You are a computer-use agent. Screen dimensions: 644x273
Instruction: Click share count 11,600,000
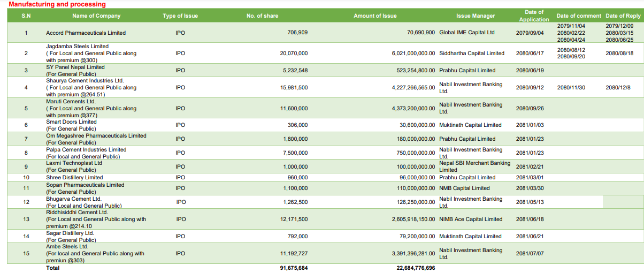pos(294,108)
